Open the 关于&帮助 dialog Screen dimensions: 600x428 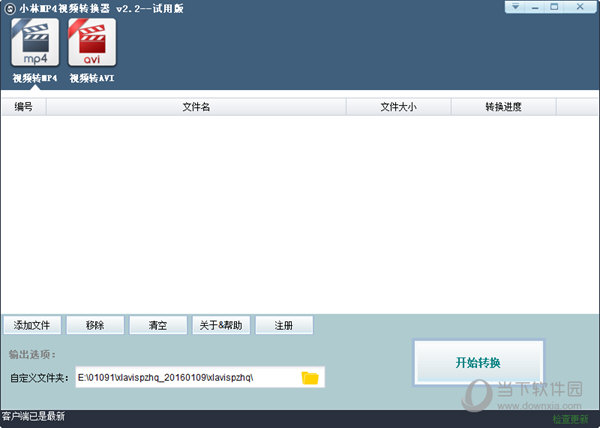[x=221, y=325]
